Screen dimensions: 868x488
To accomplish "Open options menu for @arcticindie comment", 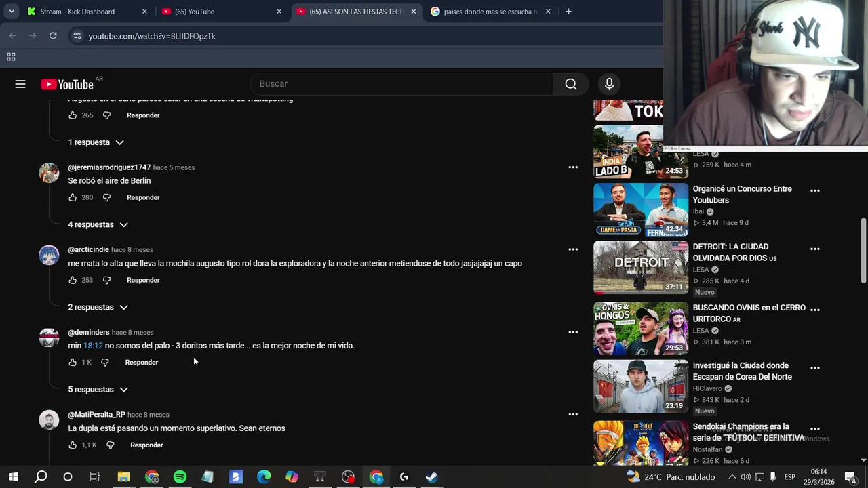I will click(573, 249).
